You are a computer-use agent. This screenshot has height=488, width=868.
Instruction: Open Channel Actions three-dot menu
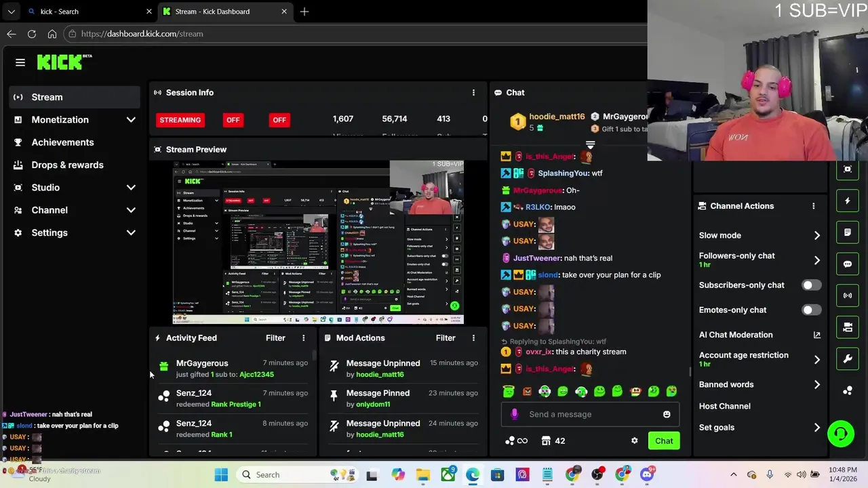pos(814,206)
